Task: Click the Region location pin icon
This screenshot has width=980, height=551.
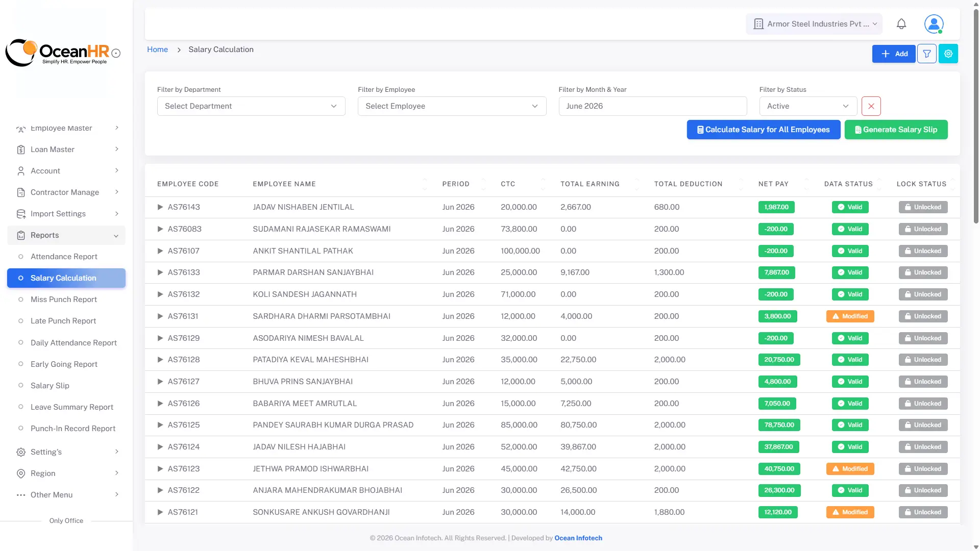Action: point(21,473)
